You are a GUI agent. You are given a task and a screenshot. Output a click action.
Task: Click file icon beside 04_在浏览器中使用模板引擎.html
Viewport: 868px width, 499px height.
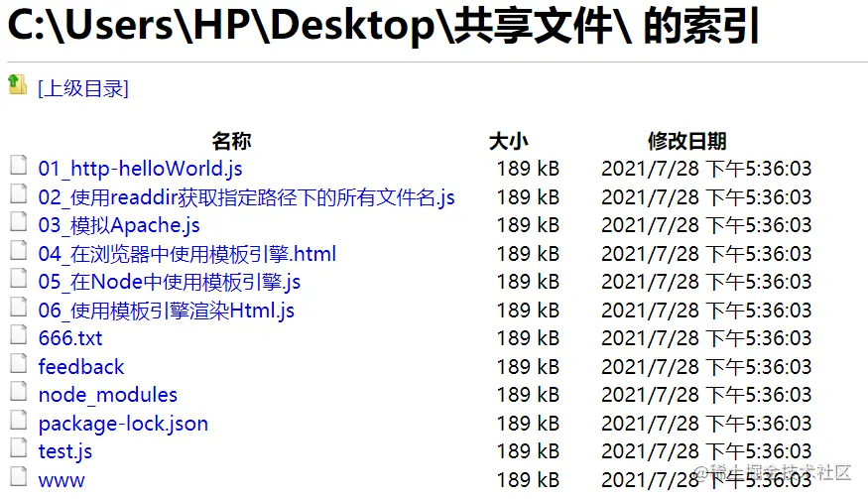click(18, 250)
